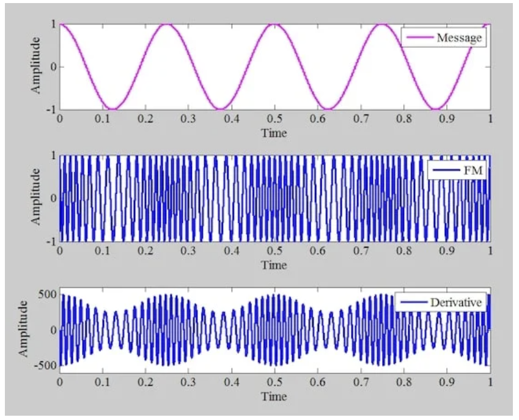Select the Amplitude label of the Derivative plot
The width and height of the screenshot is (519, 420).
(x=23, y=329)
